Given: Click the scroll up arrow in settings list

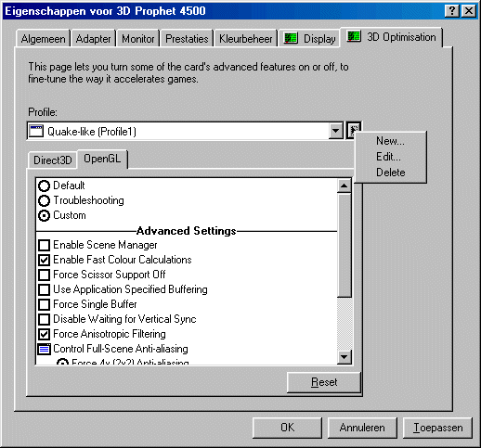Looking at the screenshot, I should click(x=344, y=186).
